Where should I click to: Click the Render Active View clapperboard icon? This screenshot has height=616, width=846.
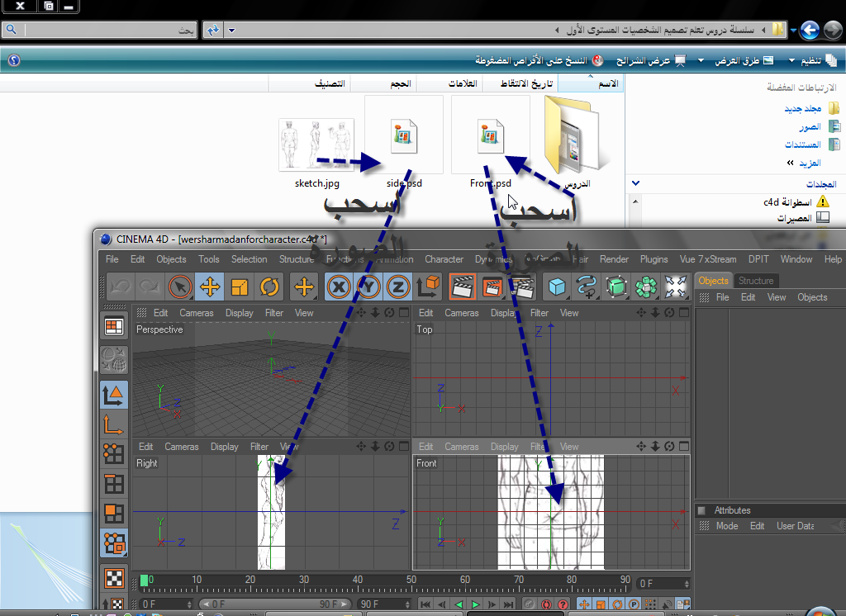pos(463,287)
